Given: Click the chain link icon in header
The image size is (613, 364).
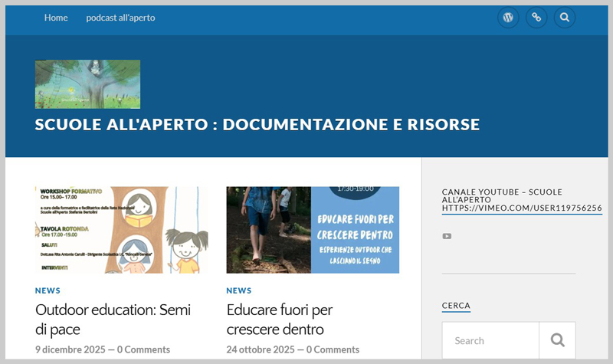Looking at the screenshot, I should point(536,18).
